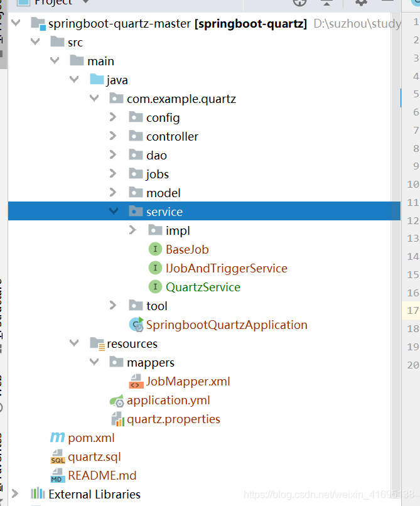Click the Maven pom.xml icon
This screenshot has width=420, height=506.
pos(58,438)
